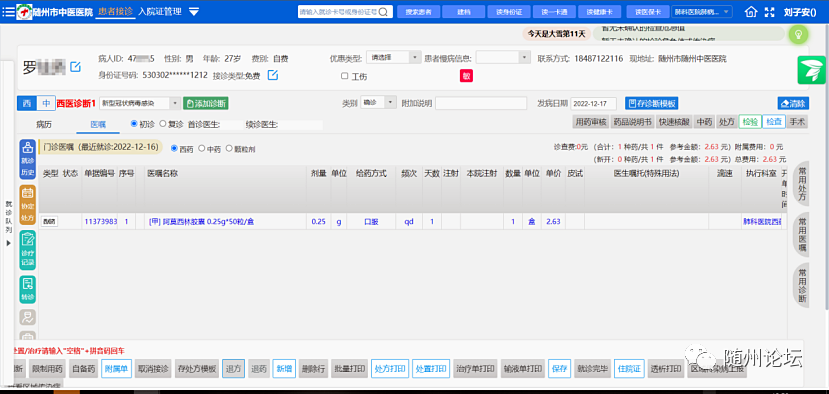Screen dimensions: 829x394
Task: Click the 保存 button
Action: (x=559, y=369)
